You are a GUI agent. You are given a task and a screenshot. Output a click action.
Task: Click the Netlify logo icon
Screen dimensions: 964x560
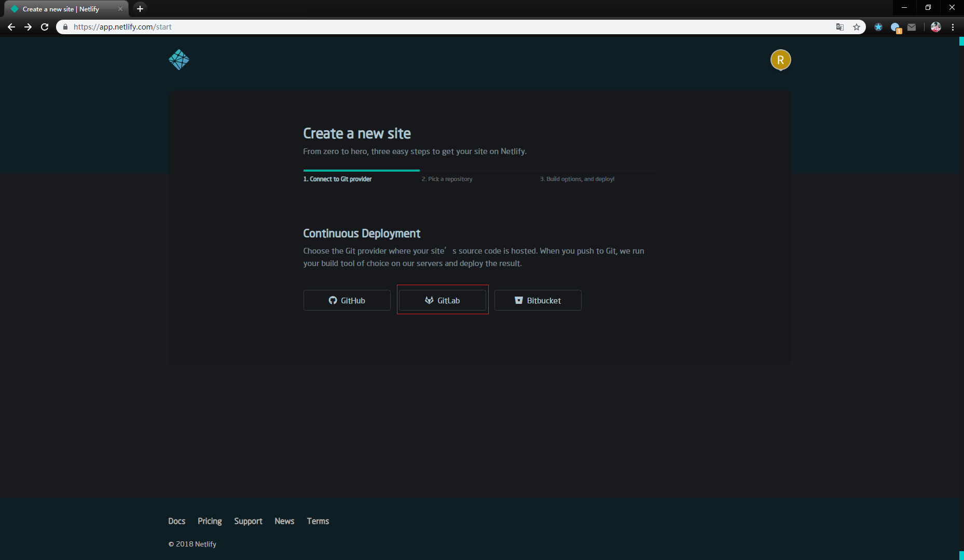[179, 60]
